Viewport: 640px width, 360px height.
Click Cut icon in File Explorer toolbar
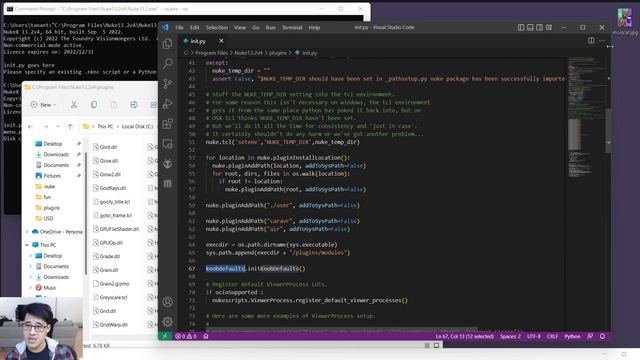point(73,104)
